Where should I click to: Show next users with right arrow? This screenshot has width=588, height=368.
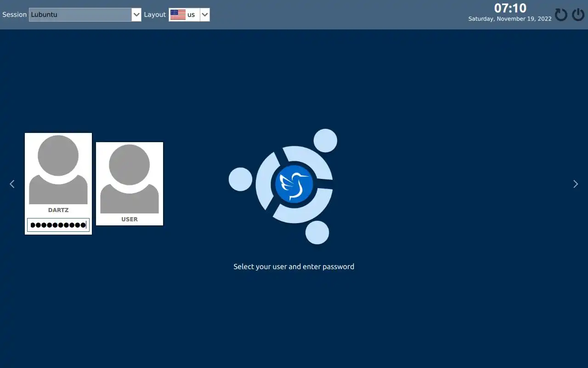pos(576,184)
